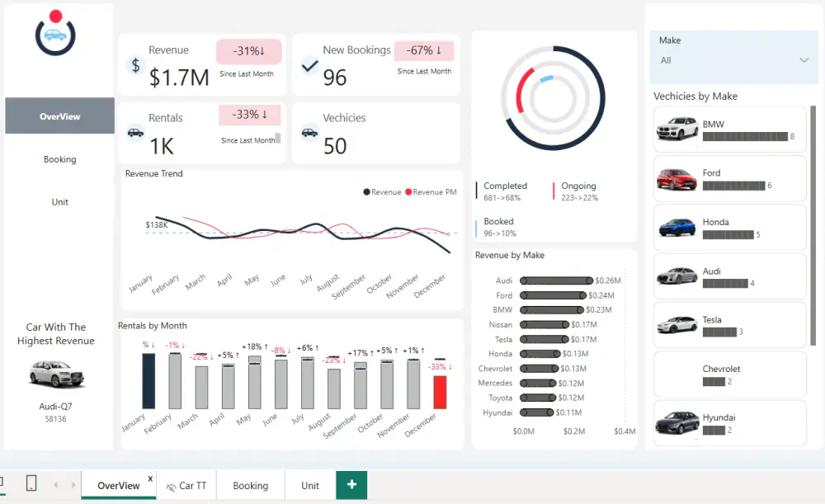Click the Ford revenue bar $0.24M
This screenshot has height=504, width=825.
pos(553,295)
